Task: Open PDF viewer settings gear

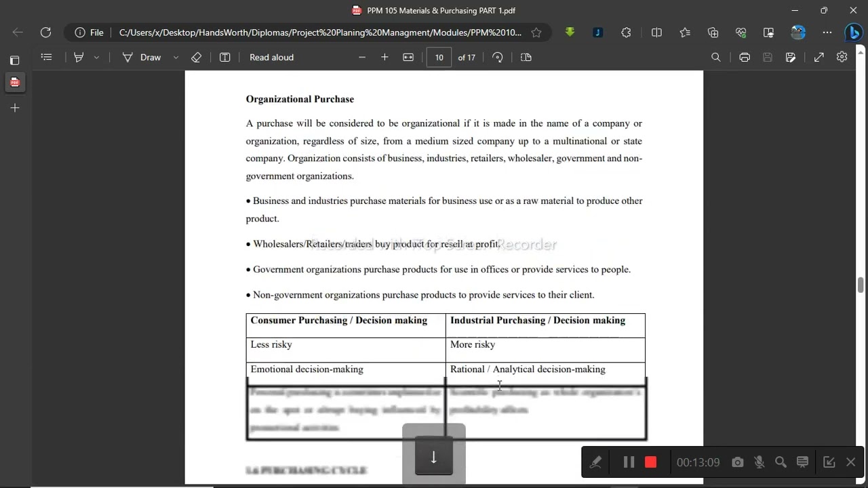Action: [842, 57]
